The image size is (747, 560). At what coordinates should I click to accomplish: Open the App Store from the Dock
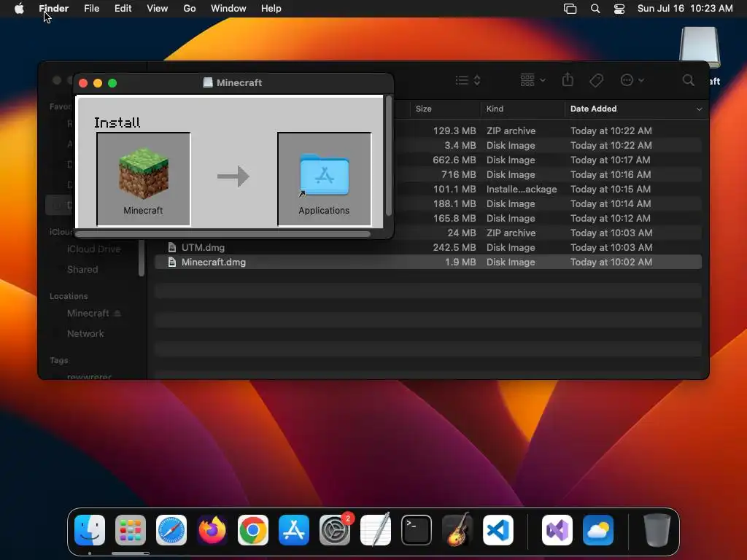(x=294, y=530)
